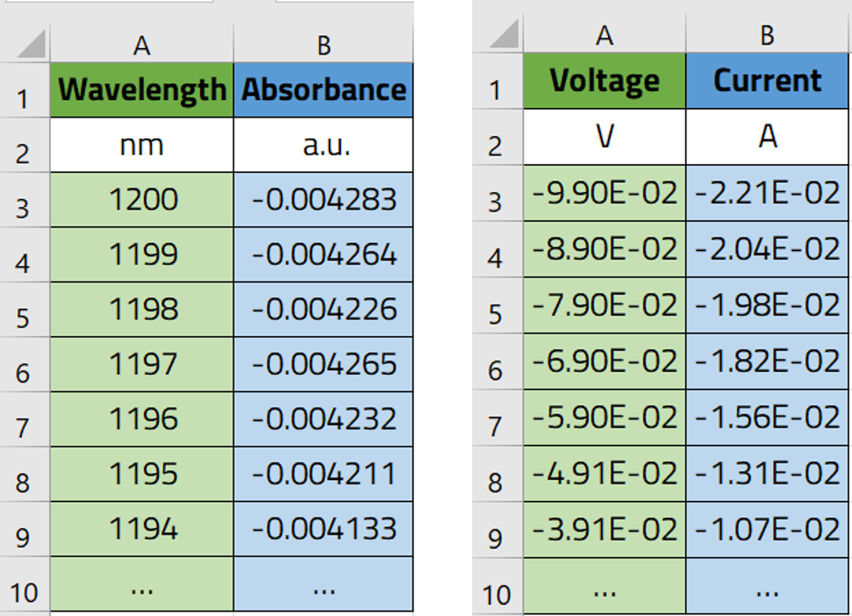Select the a.u. units cell
Viewport: 852px width, 616px height.
click(x=323, y=144)
